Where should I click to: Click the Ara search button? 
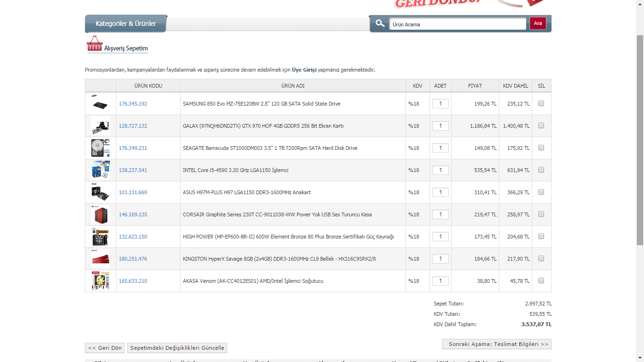[538, 24]
